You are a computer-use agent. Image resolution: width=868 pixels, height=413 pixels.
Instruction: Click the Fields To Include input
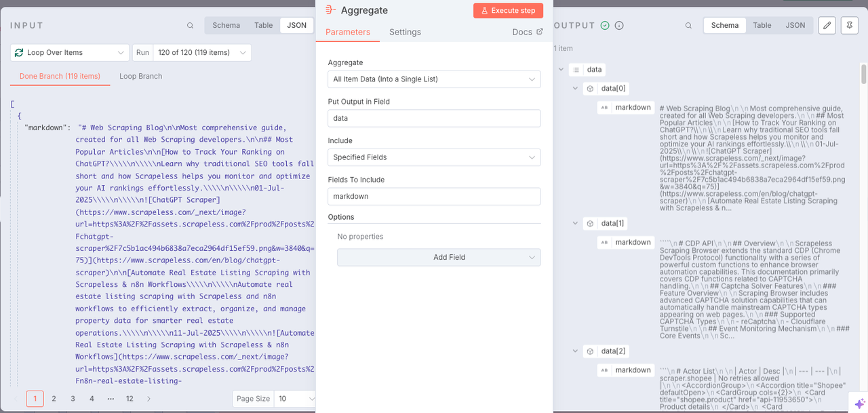tap(434, 196)
